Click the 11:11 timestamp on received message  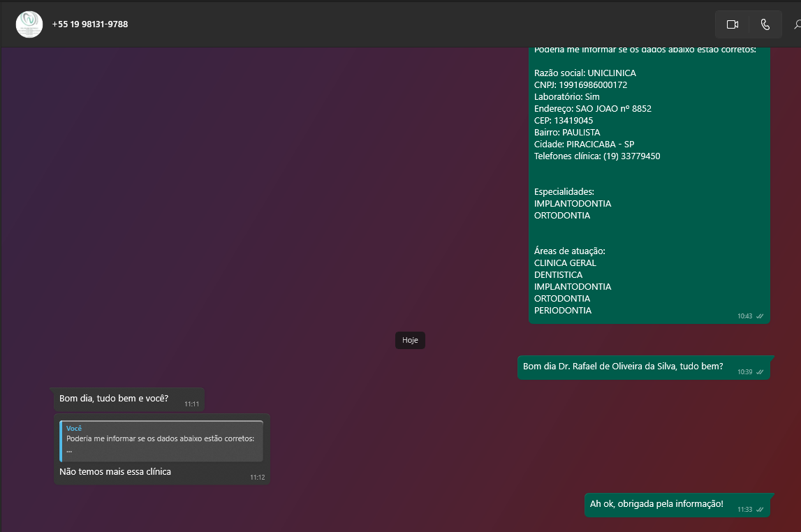pyautogui.click(x=192, y=404)
